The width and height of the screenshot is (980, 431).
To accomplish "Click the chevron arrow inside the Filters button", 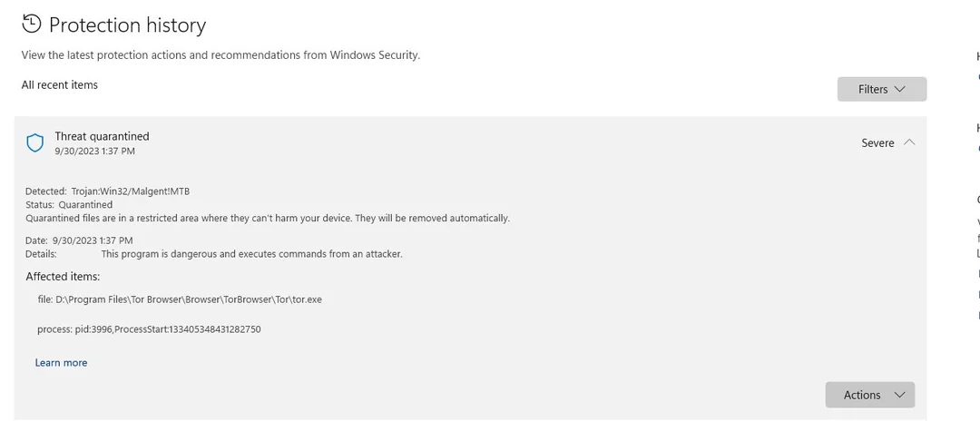I will [x=900, y=89].
